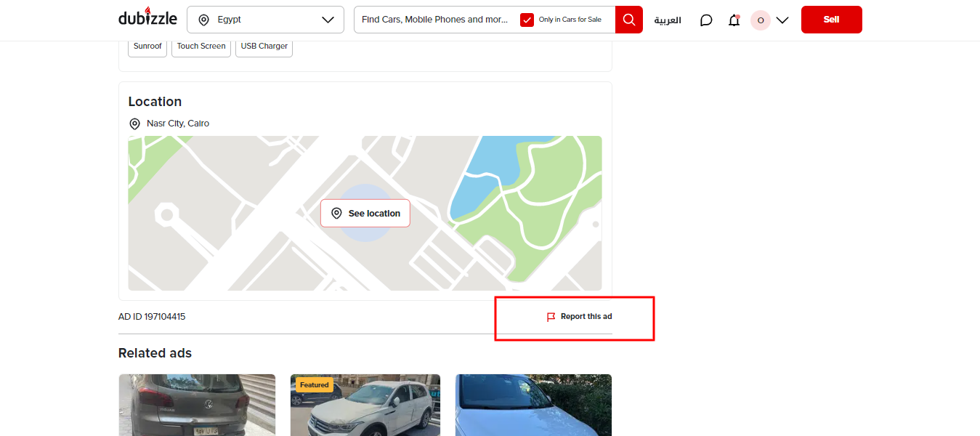Open the notifications bell

pos(734,20)
